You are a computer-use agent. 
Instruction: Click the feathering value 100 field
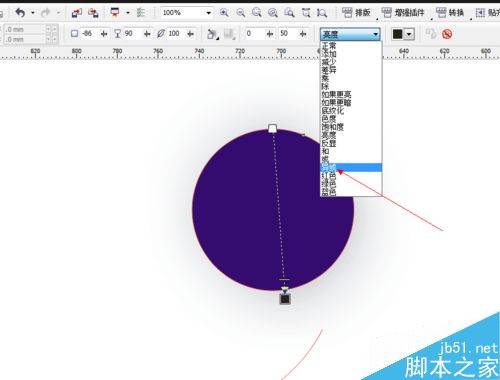[x=176, y=33]
